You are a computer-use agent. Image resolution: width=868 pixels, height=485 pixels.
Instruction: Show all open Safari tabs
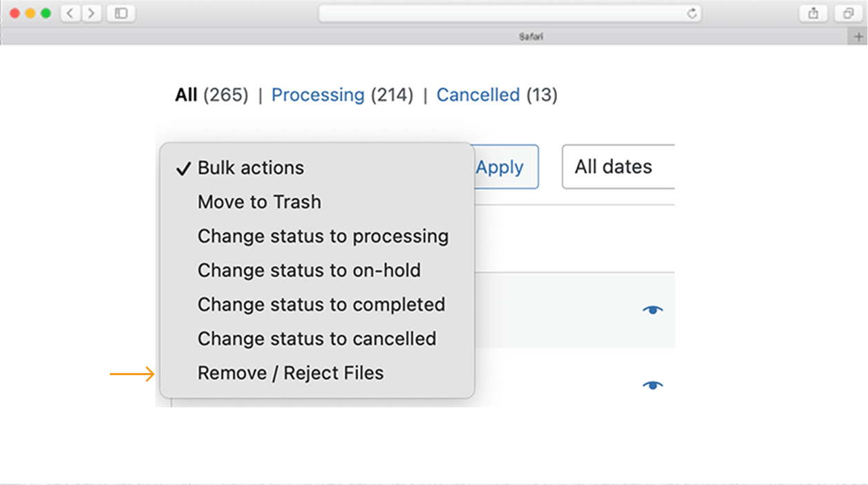point(848,13)
